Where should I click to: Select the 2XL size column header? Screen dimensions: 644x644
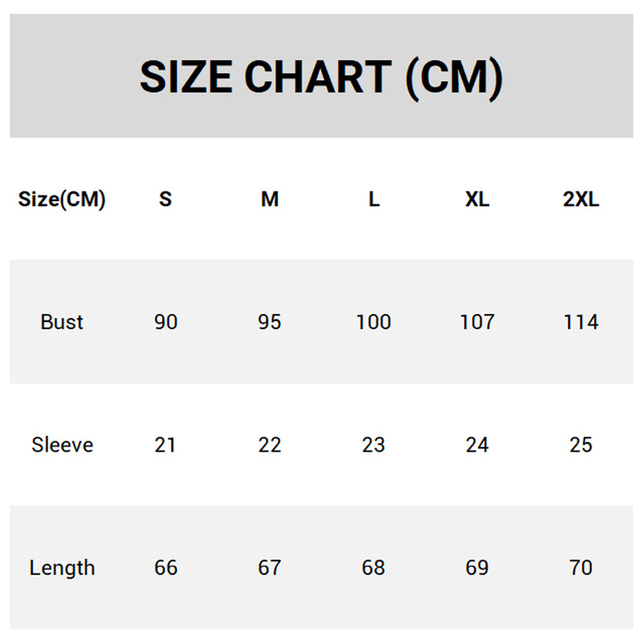pos(581,199)
